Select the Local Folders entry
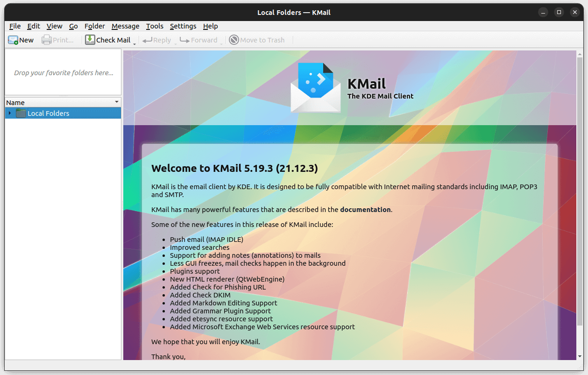 [48, 113]
